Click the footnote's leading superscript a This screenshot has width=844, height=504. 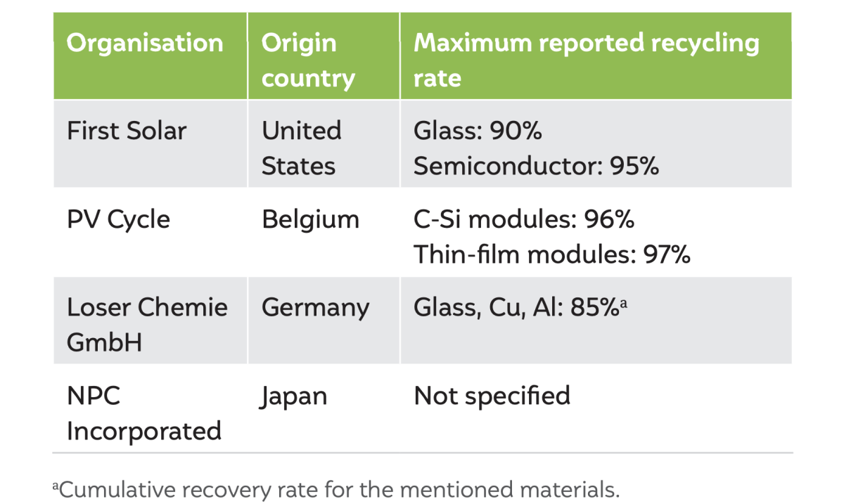56,486
